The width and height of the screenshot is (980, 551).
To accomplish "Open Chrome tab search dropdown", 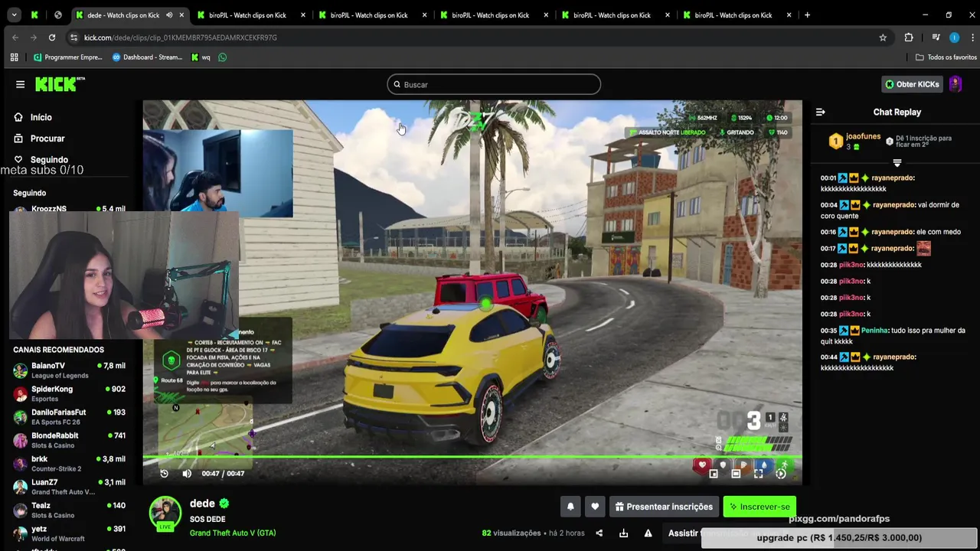I will [x=14, y=15].
